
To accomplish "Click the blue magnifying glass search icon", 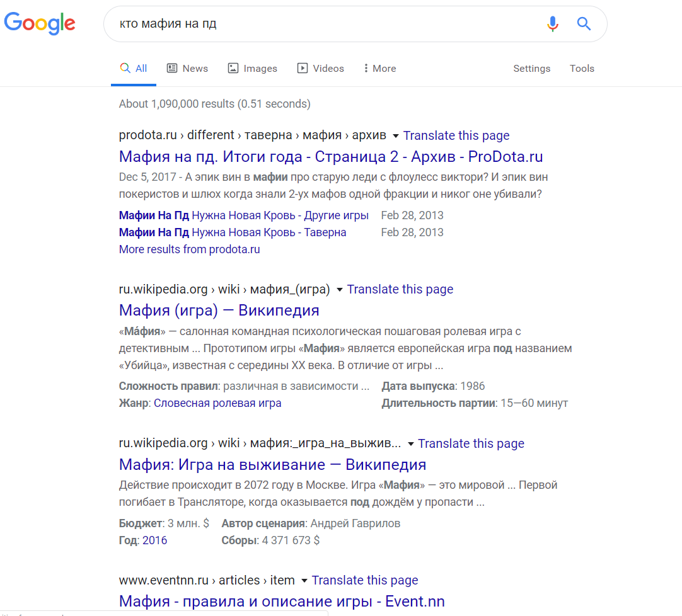I will coord(583,23).
